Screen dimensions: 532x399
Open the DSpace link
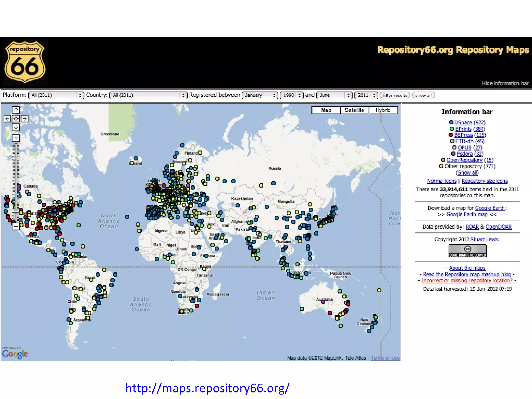[x=463, y=123]
